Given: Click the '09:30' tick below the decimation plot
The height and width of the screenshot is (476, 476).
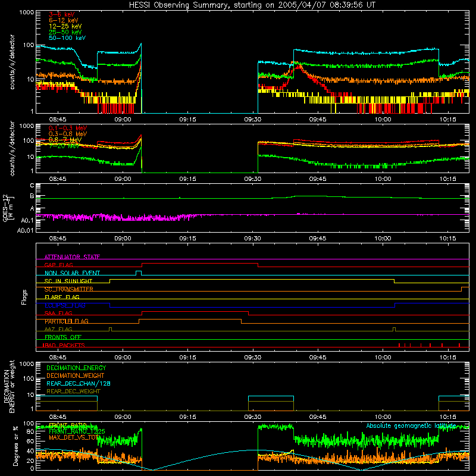Looking at the screenshot, I should coord(252,417).
